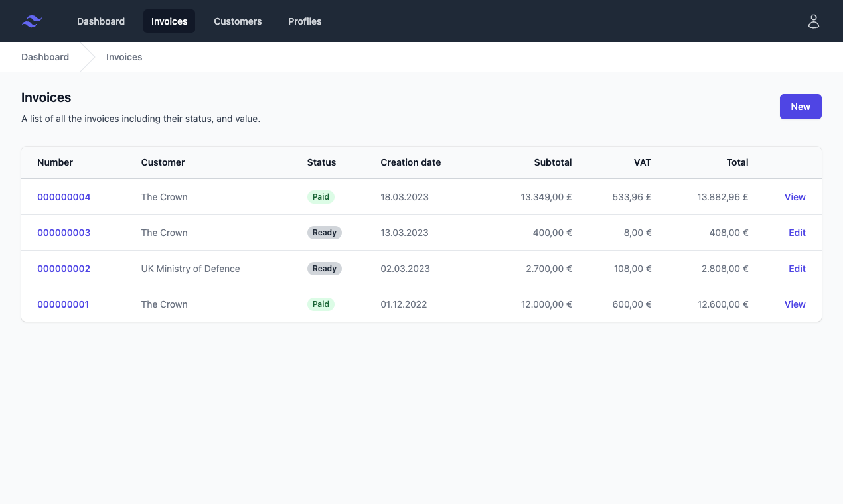The height and width of the screenshot is (504, 843).
Task: Click the Ready badge on invoice 000000003
Action: click(x=325, y=233)
